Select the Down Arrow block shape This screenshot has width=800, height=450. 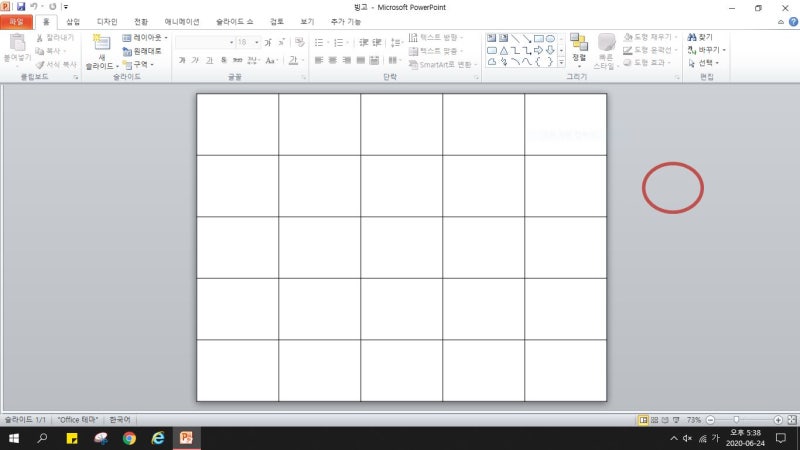(550, 51)
